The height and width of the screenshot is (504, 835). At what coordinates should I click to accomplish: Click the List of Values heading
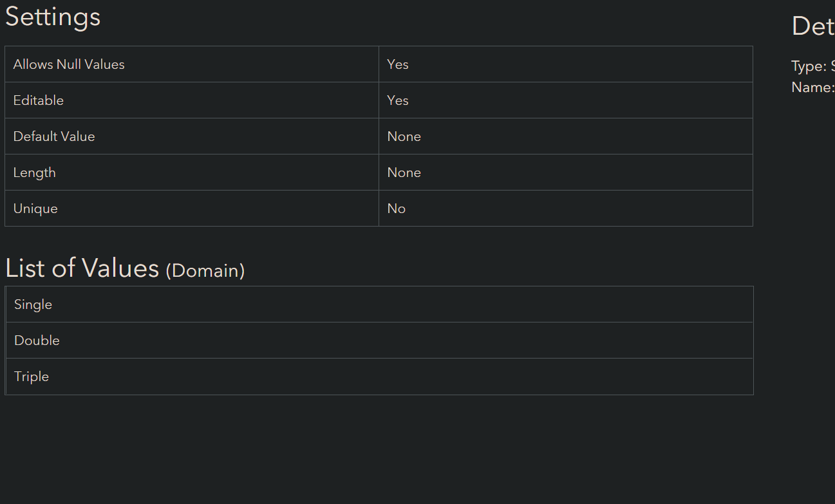tap(82, 268)
